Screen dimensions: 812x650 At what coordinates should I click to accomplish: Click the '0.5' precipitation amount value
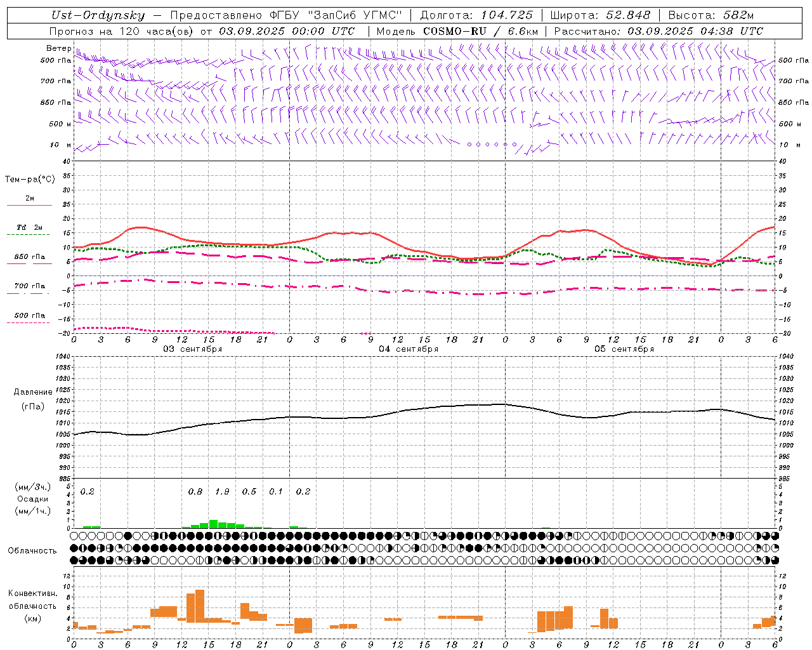tap(249, 492)
